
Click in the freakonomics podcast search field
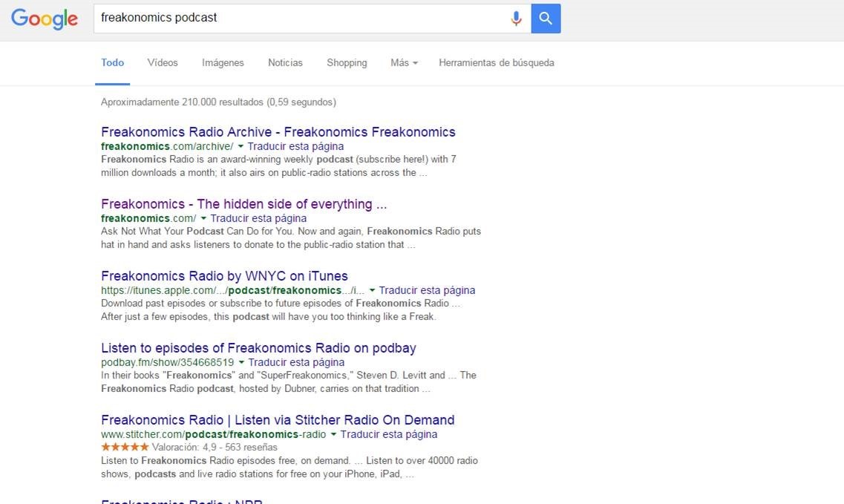click(x=297, y=19)
